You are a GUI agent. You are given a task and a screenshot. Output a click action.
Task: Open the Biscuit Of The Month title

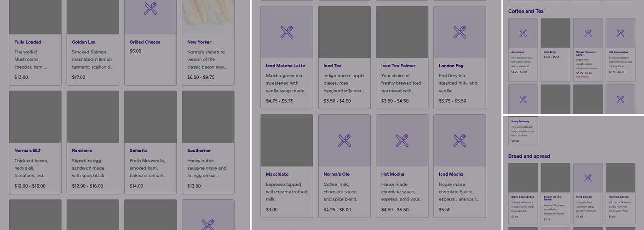coord(552,198)
